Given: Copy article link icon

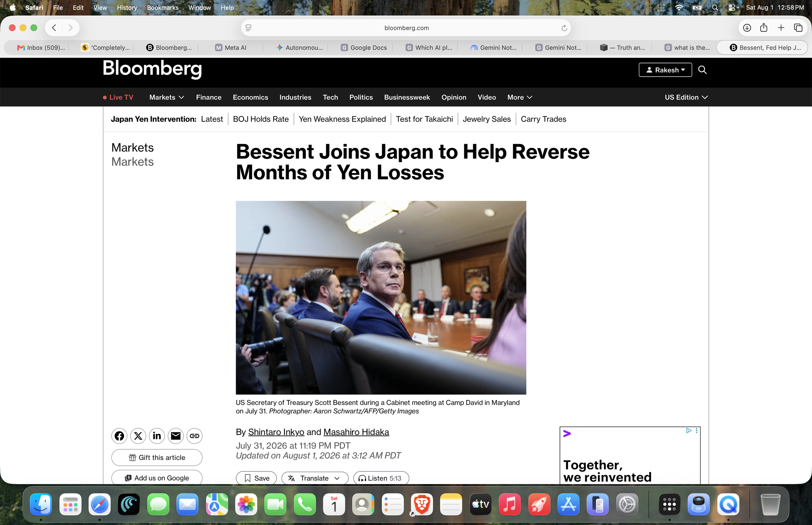Looking at the screenshot, I should tap(195, 436).
